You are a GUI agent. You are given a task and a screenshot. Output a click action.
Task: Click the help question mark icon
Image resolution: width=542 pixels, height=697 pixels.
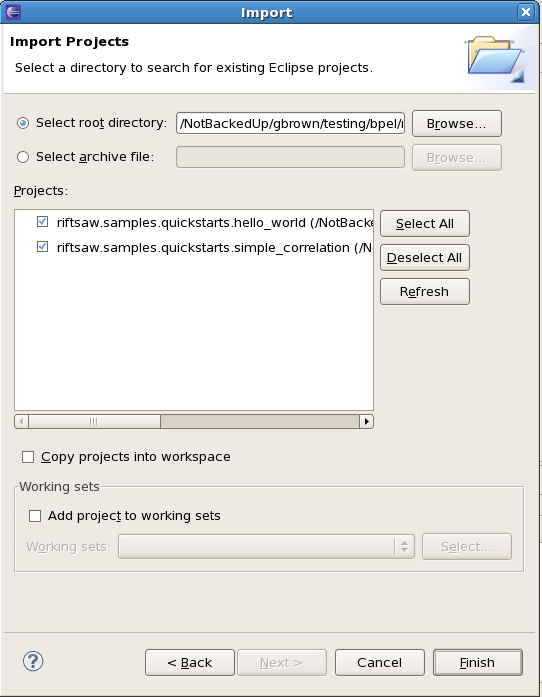click(x=33, y=661)
